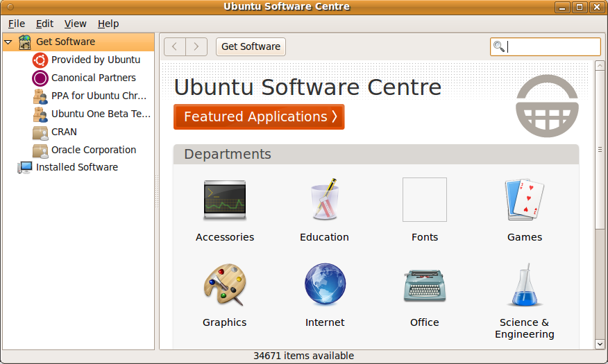Click the vertical scrollbar down arrow
The image size is (608, 364).
(600, 344)
